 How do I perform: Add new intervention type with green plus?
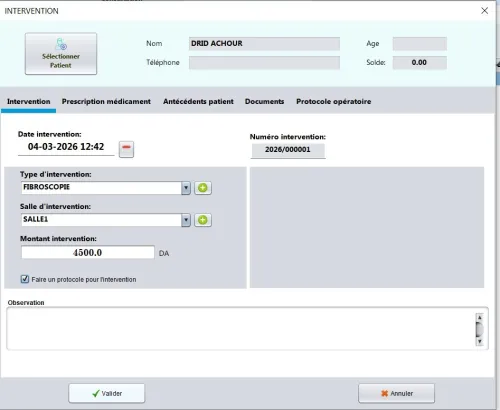203,188
